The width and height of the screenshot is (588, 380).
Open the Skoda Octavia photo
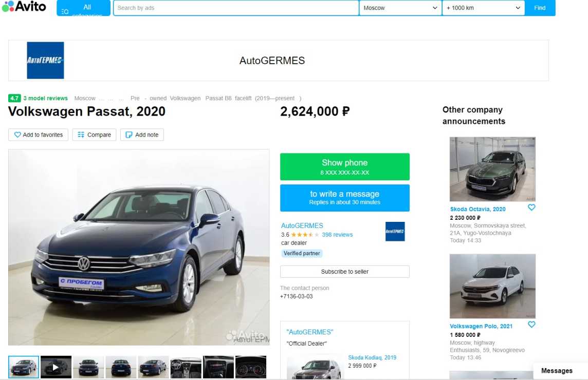[492, 169]
